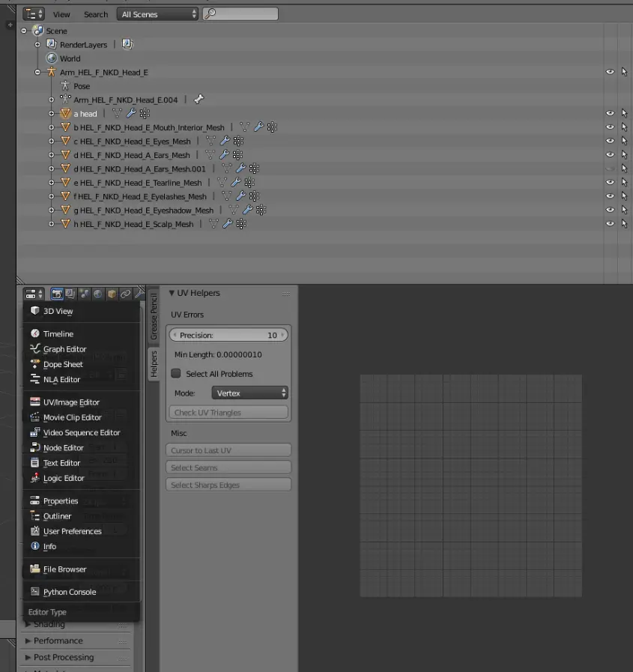
Task: Click the World globe icon in outliner
Action: click(x=52, y=58)
